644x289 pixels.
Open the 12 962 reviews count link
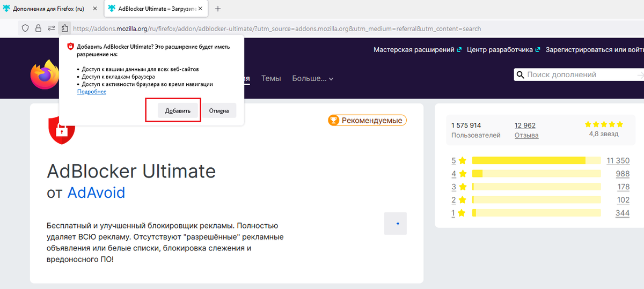click(x=525, y=125)
